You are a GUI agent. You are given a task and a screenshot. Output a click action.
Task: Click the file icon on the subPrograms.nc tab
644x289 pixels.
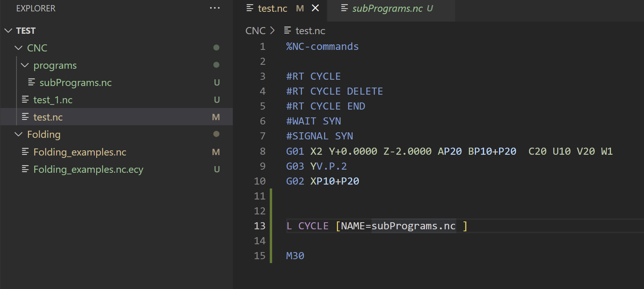[344, 8]
